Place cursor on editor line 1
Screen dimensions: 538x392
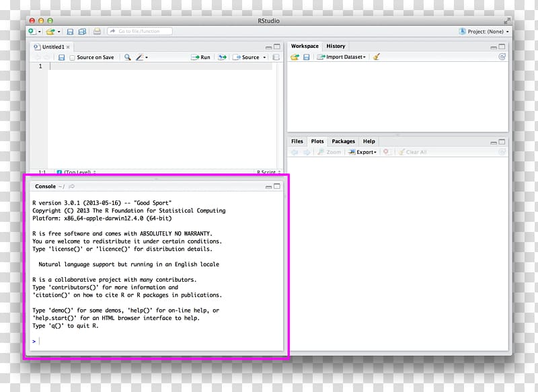click(x=161, y=66)
